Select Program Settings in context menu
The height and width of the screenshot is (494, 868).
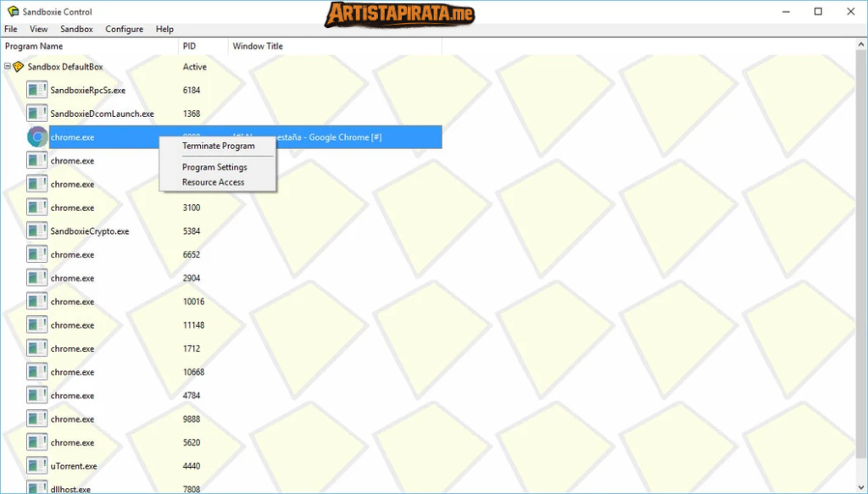pyautogui.click(x=214, y=167)
